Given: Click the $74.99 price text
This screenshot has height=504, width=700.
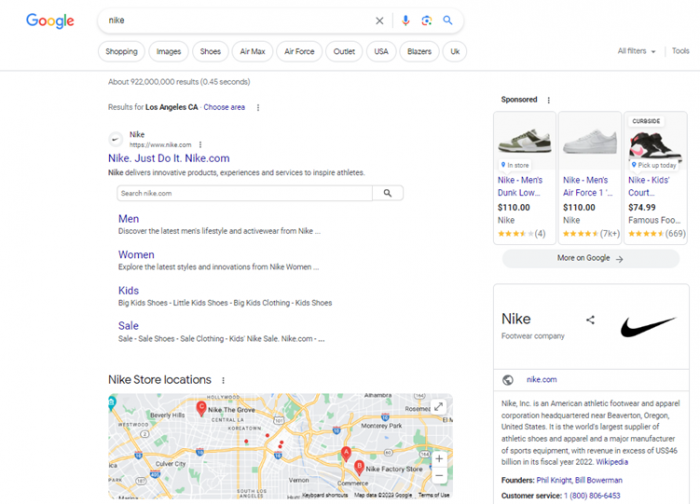Looking at the screenshot, I should point(642,208).
